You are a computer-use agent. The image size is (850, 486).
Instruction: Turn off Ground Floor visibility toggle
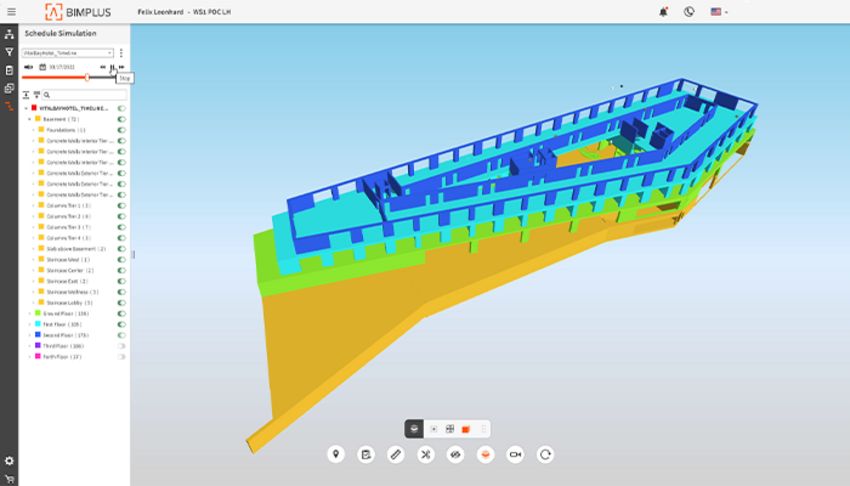[x=121, y=313]
